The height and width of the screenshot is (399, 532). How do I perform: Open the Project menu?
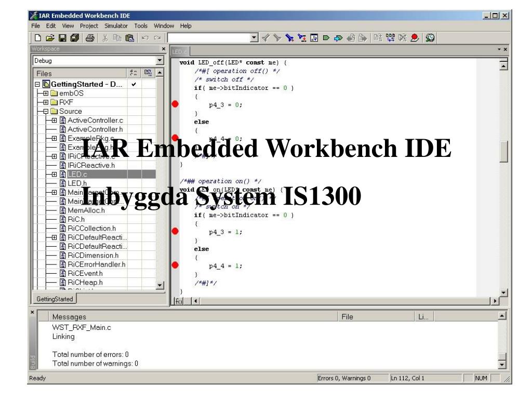89,26
